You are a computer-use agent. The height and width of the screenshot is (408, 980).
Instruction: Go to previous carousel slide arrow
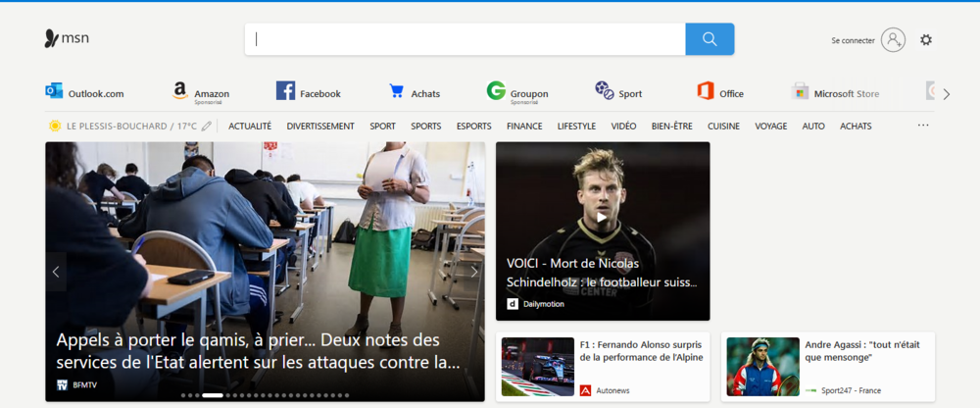pos(56,272)
